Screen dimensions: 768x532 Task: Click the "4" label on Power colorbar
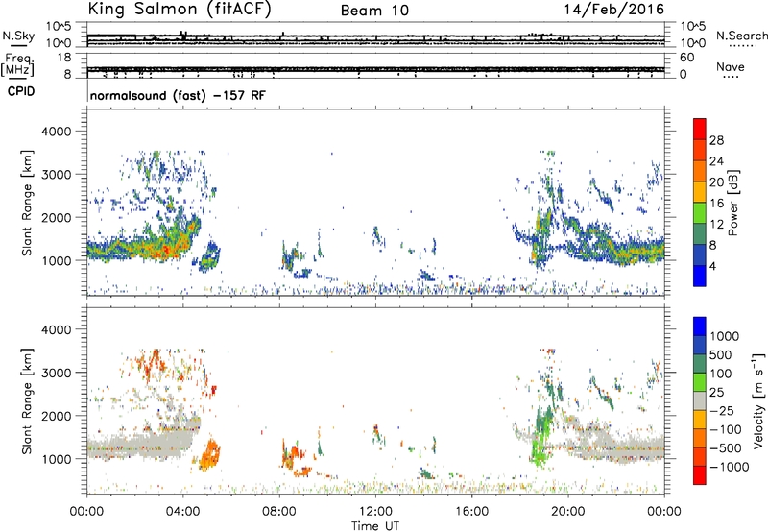coord(713,266)
